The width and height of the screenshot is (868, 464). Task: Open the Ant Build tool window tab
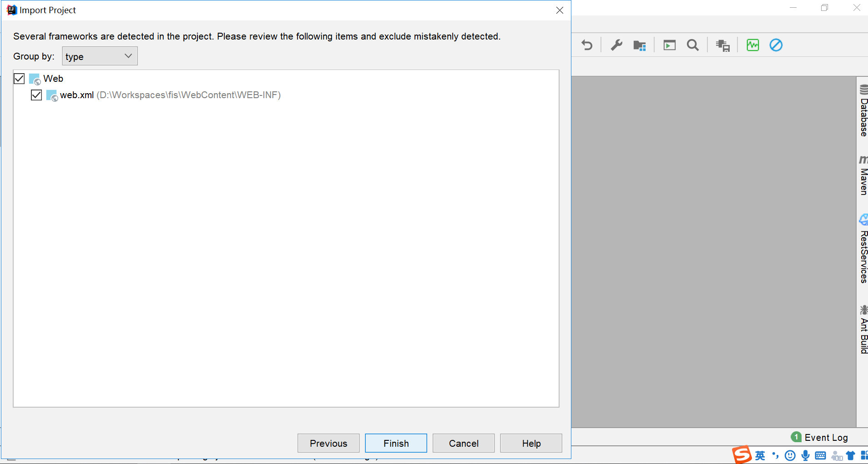[x=863, y=329]
